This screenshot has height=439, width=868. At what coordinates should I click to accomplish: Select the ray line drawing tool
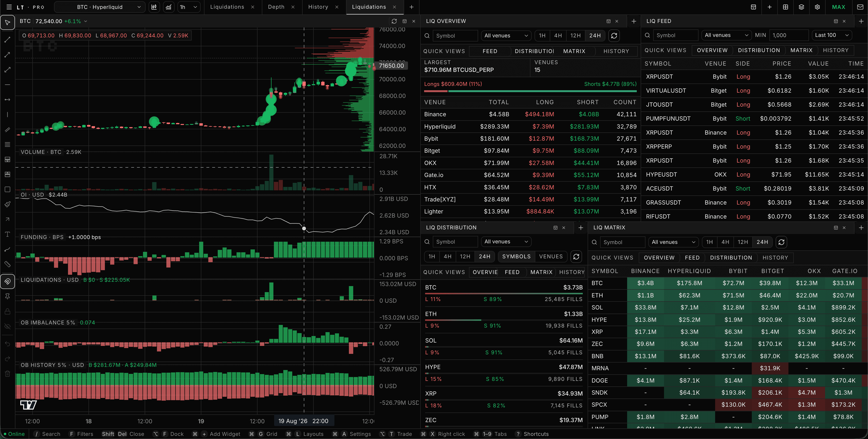pyautogui.click(x=7, y=55)
